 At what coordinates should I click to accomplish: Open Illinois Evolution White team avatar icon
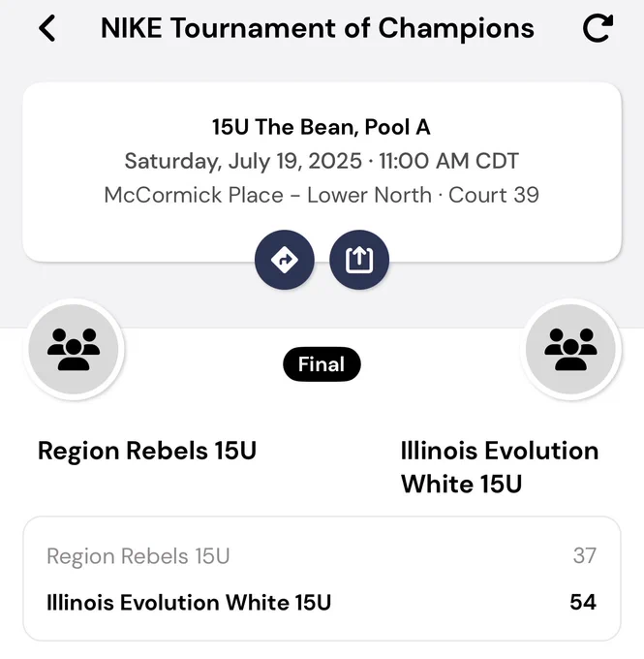[x=570, y=349]
